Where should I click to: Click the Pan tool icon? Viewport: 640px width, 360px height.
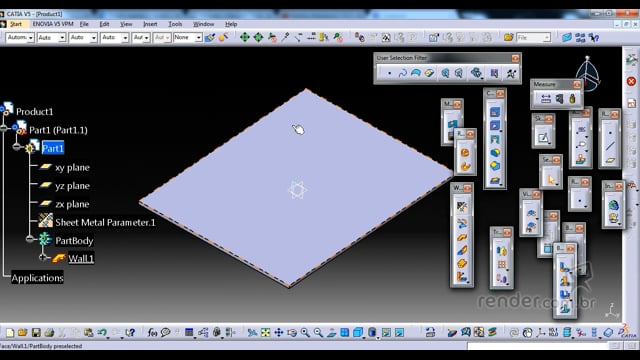(278, 333)
